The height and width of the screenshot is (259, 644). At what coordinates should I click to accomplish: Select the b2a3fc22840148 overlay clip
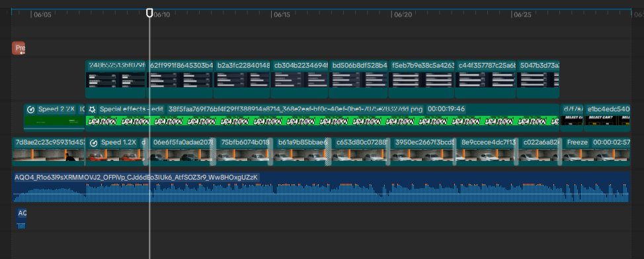pos(242,79)
